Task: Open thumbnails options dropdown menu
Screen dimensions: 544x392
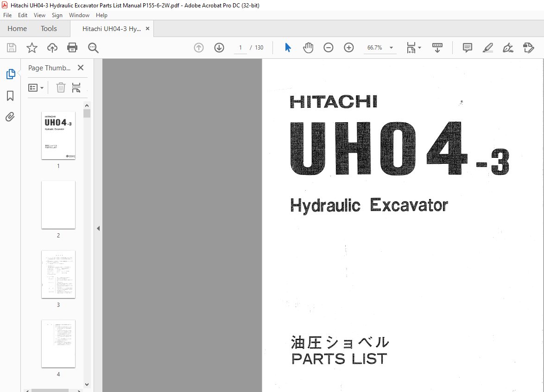Action: [36, 87]
